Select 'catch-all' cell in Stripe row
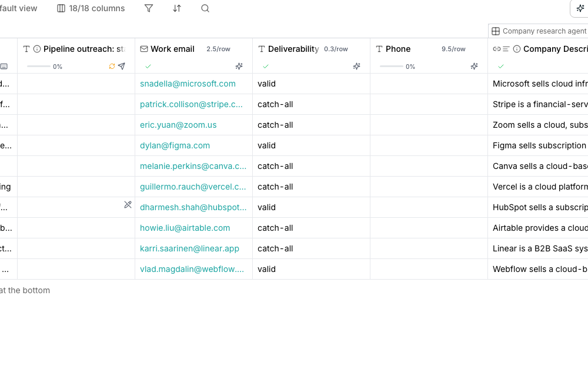Screen dimensions: 588x365 (312, 104)
